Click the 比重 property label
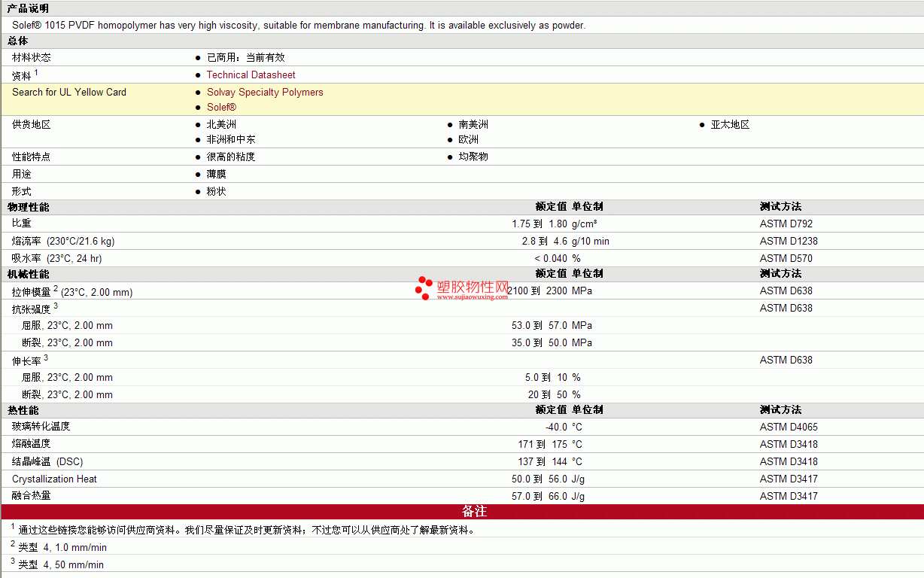This screenshot has height=578, width=924. (22, 224)
